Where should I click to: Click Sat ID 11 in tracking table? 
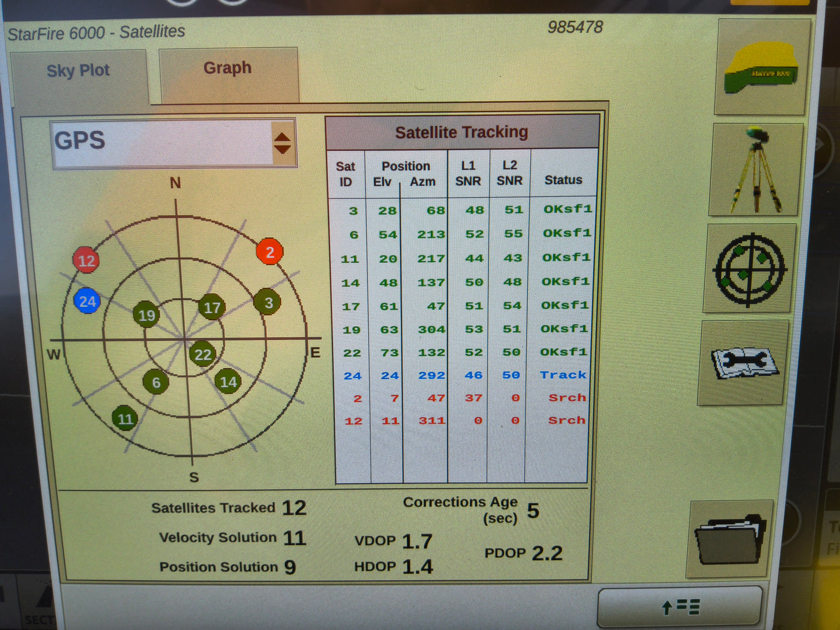tap(350, 259)
